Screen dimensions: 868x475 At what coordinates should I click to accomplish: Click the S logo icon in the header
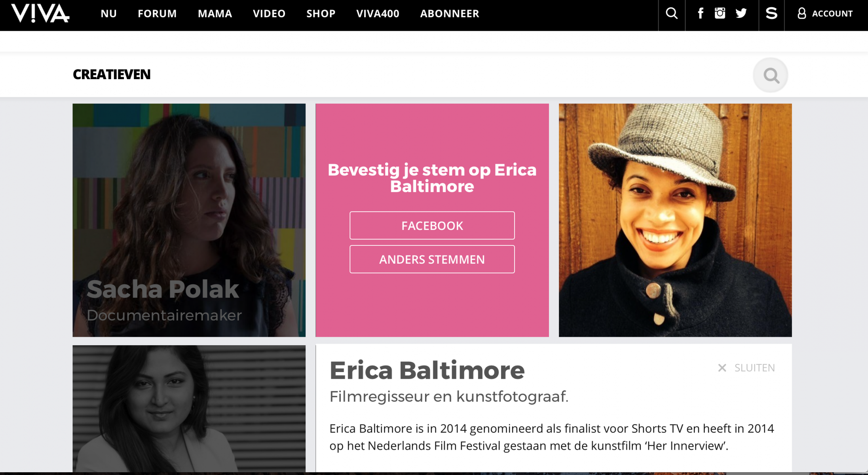click(x=771, y=13)
